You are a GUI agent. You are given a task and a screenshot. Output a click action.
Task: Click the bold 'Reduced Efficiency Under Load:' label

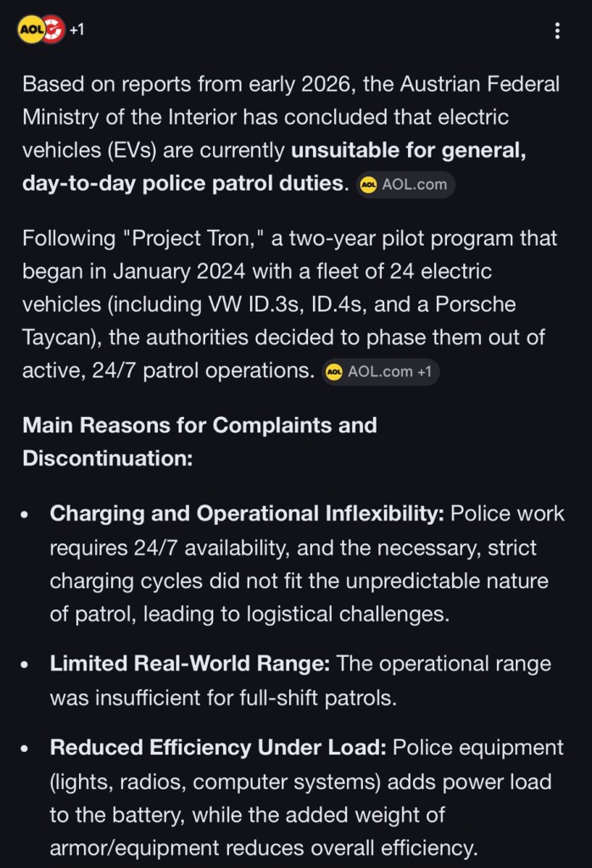click(218, 748)
